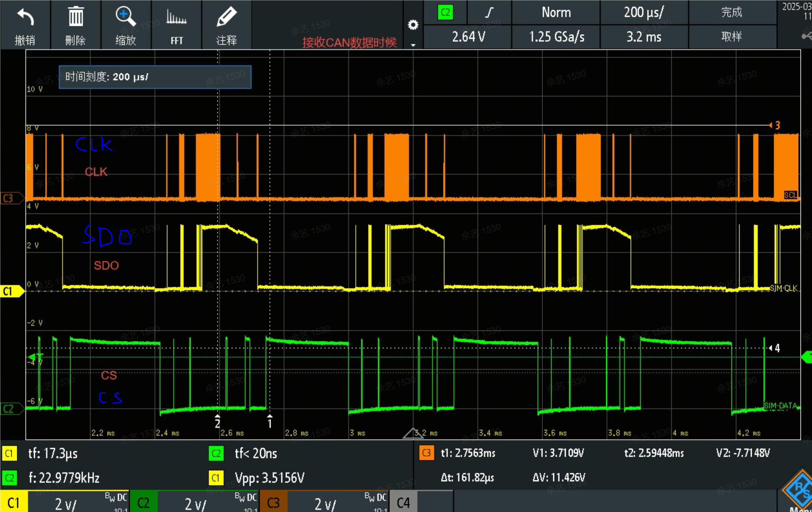The height and width of the screenshot is (512, 812).
Task: Toggle the C1 channel button at bottom
Action: [x=14, y=502]
